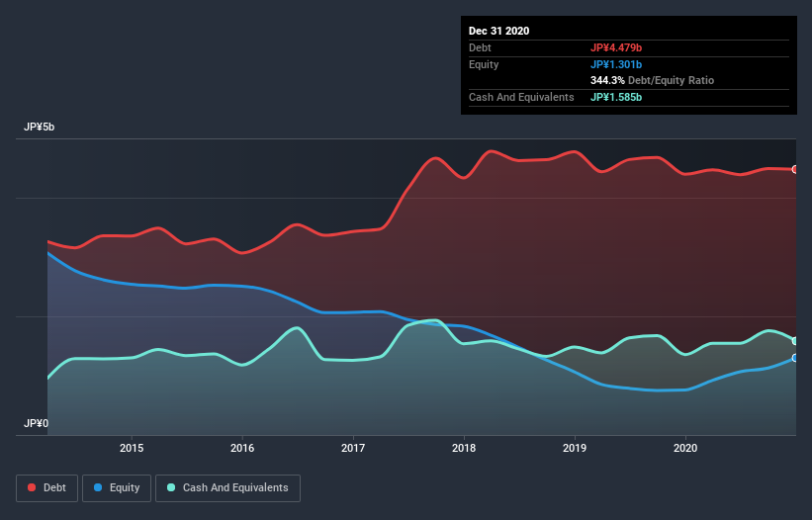This screenshot has height=520, width=812.
Task: Click the teal Cash endpoint marker
Action: click(795, 341)
